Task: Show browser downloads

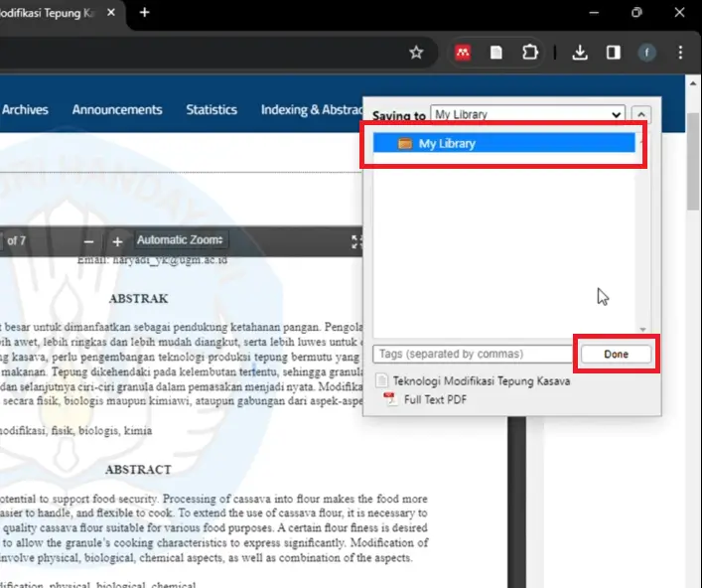Action: (x=580, y=53)
